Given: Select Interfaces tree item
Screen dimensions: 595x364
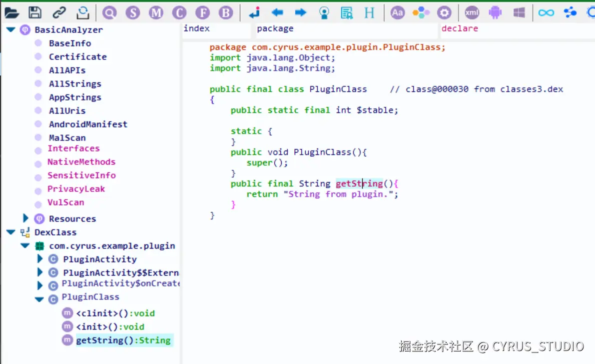Looking at the screenshot, I should [74, 148].
